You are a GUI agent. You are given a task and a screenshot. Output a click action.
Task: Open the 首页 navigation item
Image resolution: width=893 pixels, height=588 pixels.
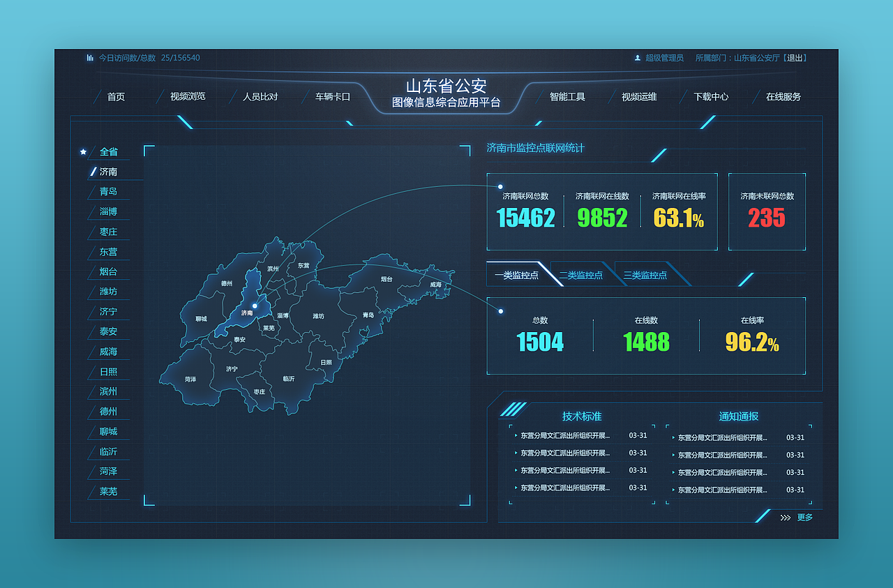tap(116, 96)
